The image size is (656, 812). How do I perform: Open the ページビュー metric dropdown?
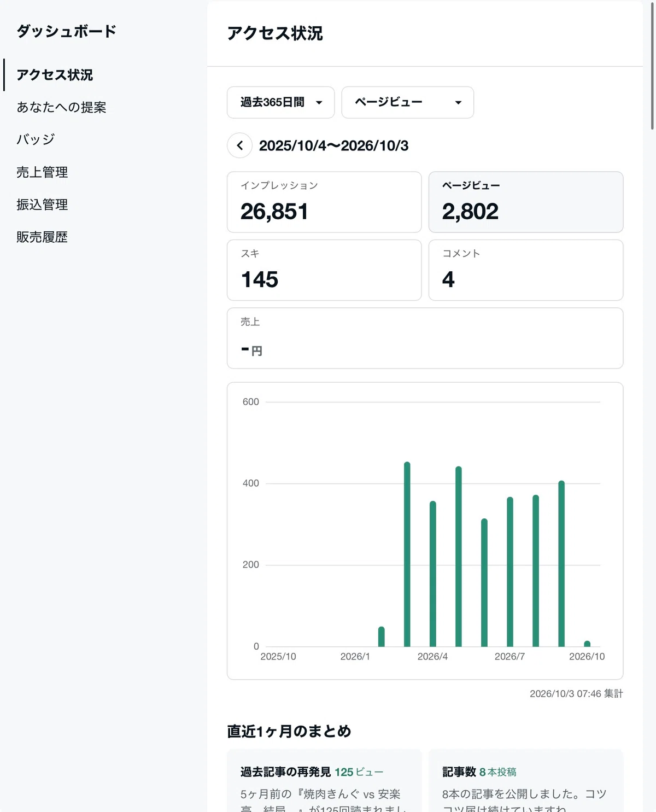click(407, 102)
